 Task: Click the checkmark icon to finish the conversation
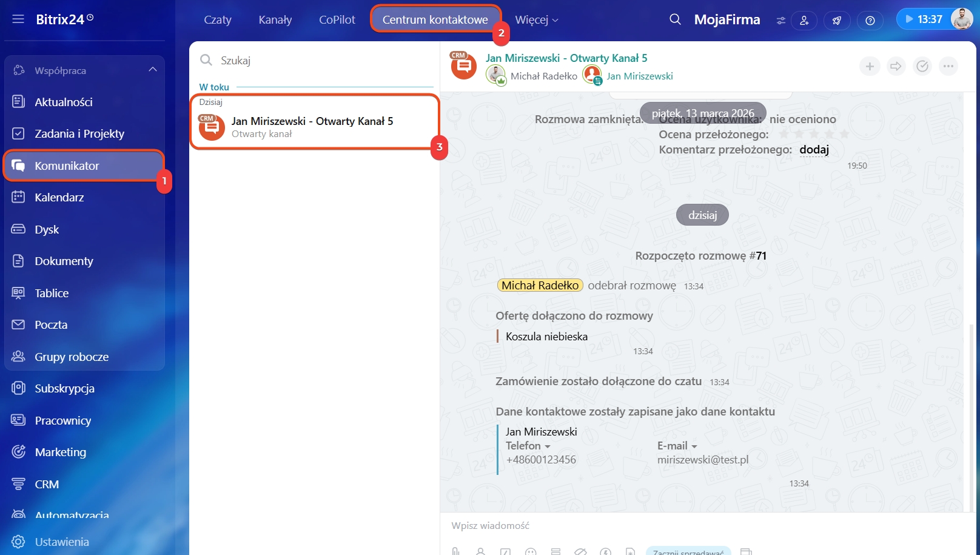922,66
